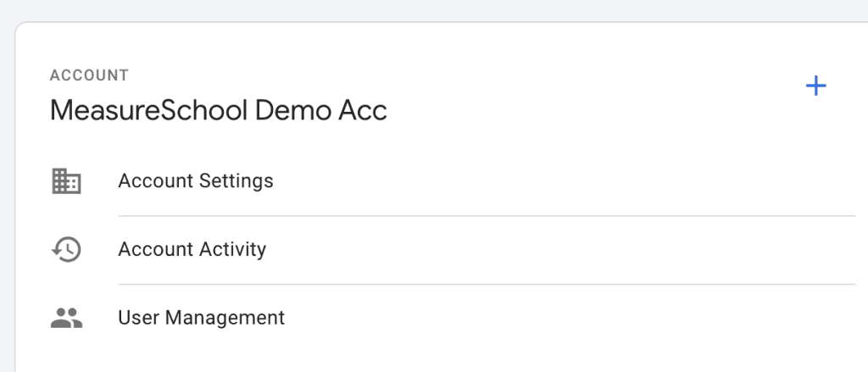This screenshot has width=868, height=372.
Task: Click the people icon beside User Management
Action: click(x=66, y=318)
